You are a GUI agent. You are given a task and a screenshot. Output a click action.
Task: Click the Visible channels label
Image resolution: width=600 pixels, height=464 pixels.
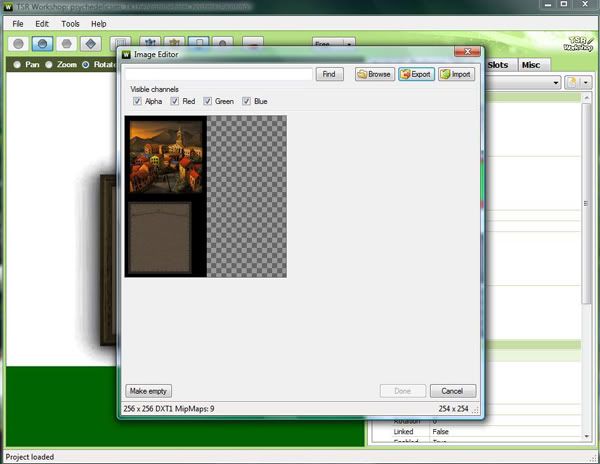tap(154, 90)
